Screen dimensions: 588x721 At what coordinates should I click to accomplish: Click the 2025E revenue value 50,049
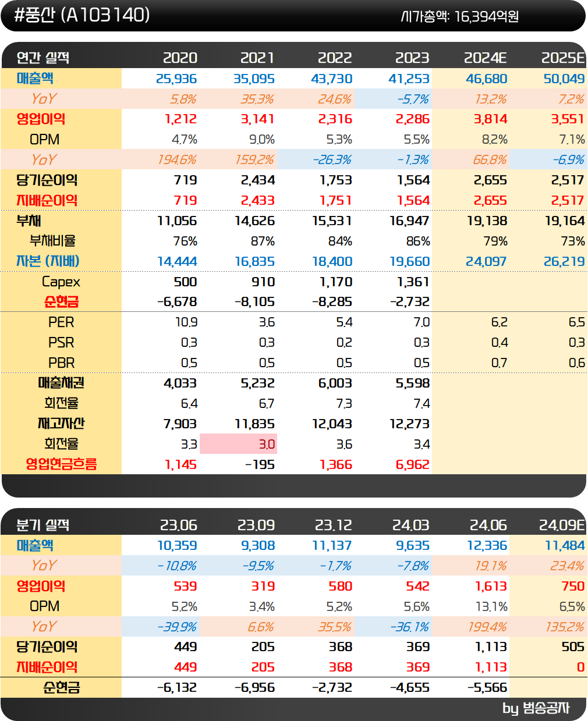[564, 79]
